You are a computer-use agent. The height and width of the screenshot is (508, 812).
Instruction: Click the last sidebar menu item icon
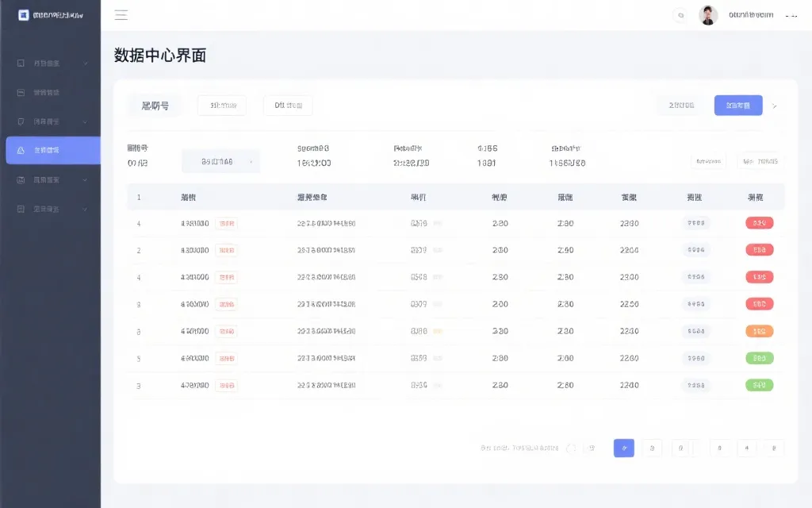(21, 209)
